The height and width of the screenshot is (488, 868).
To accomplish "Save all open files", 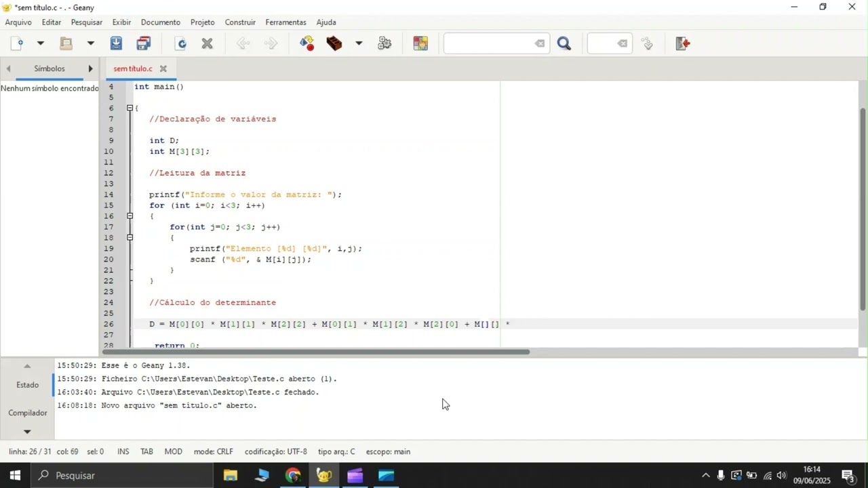I will [143, 43].
